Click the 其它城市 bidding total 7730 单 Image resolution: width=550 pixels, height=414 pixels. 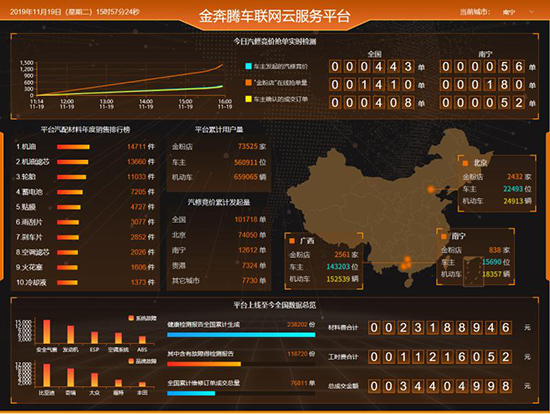pos(254,281)
